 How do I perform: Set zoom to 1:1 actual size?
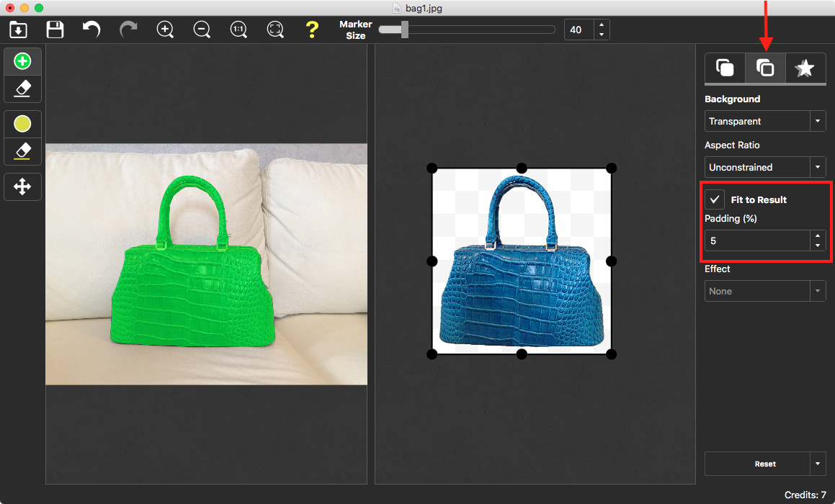pyautogui.click(x=238, y=30)
